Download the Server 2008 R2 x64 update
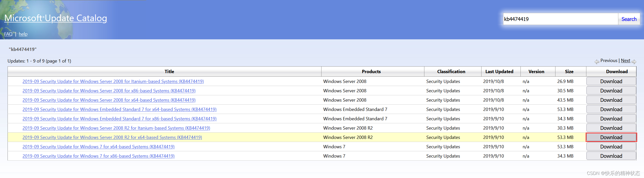The height and width of the screenshot is (178, 644). (611, 137)
